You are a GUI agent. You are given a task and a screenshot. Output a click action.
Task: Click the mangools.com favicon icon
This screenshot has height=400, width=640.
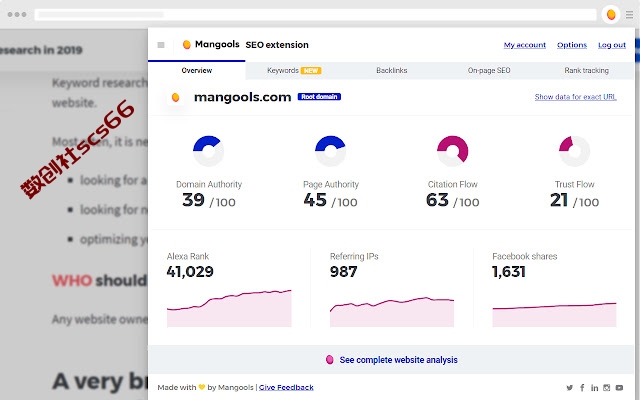coord(176,97)
